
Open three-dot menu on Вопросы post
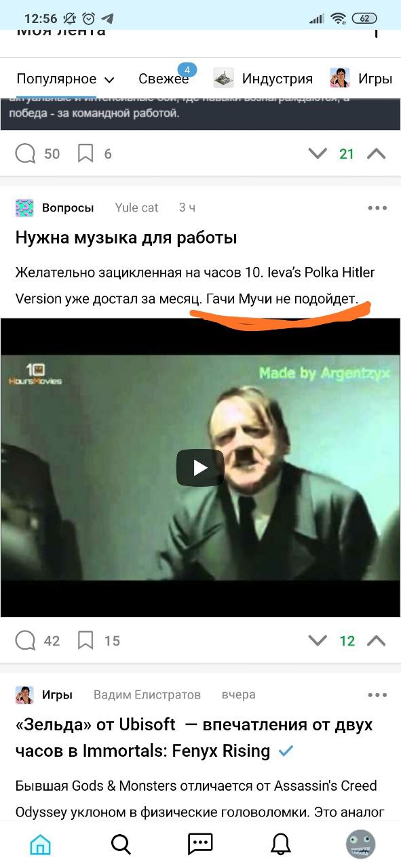(x=377, y=208)
